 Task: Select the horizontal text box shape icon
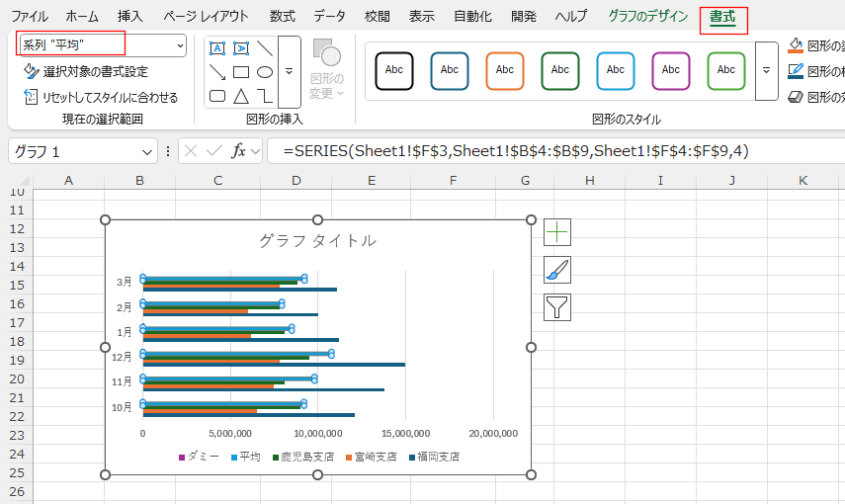click(217, 48)
